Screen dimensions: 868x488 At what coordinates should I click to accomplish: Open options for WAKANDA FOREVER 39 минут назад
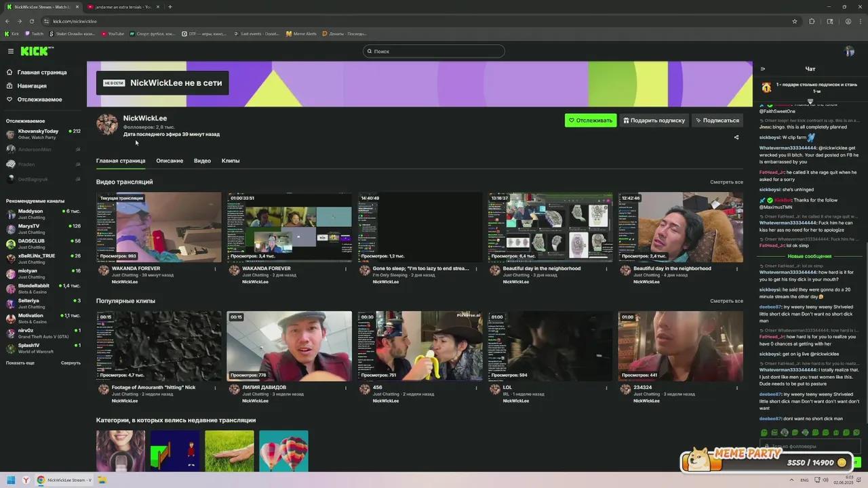(x=216, y=268)
